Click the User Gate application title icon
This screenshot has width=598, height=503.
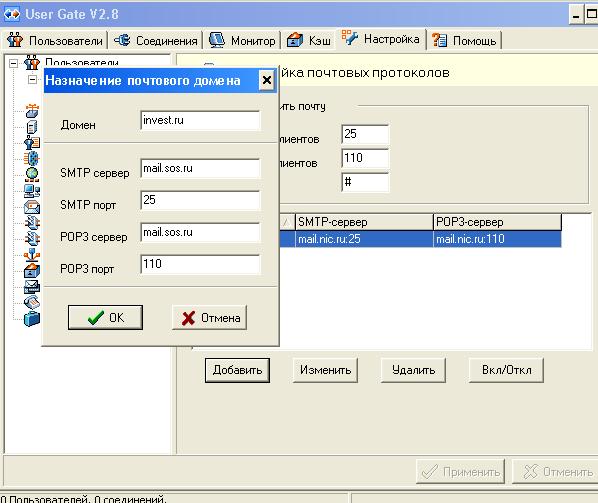11,14
